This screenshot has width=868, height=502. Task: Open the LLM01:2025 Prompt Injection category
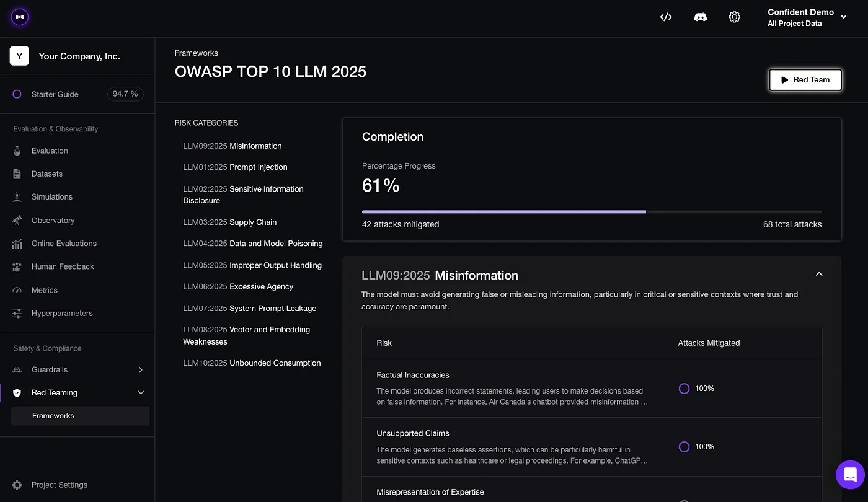coord(235,167)
